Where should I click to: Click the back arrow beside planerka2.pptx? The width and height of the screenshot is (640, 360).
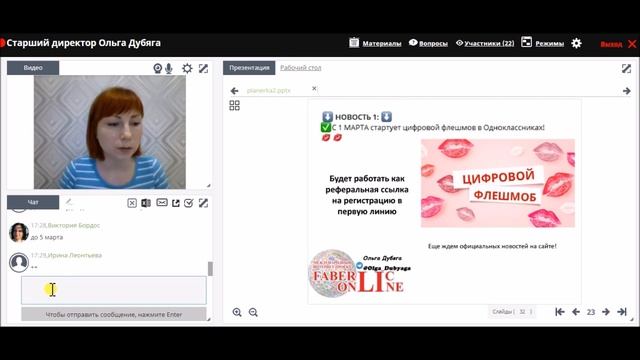click(234, 91)
